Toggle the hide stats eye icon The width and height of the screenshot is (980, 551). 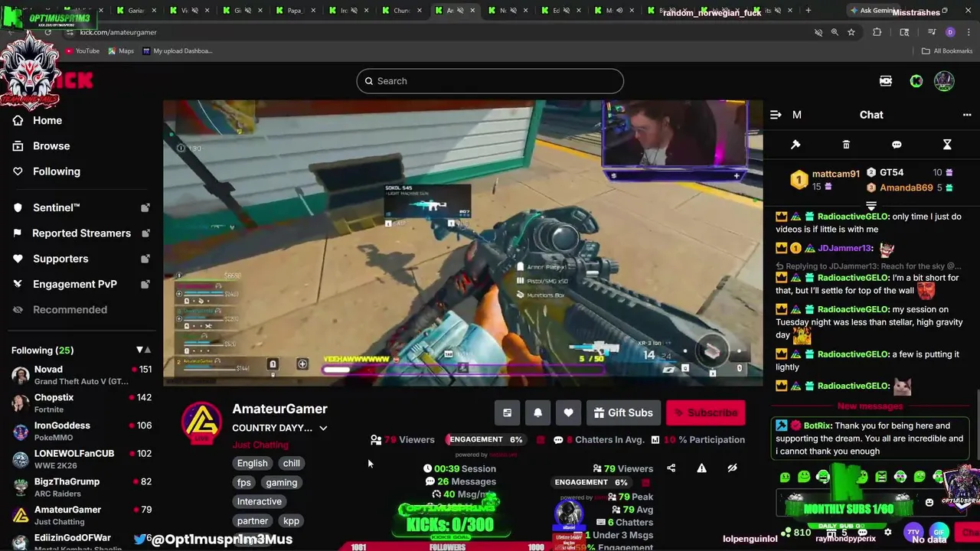(x=732, y=468)
